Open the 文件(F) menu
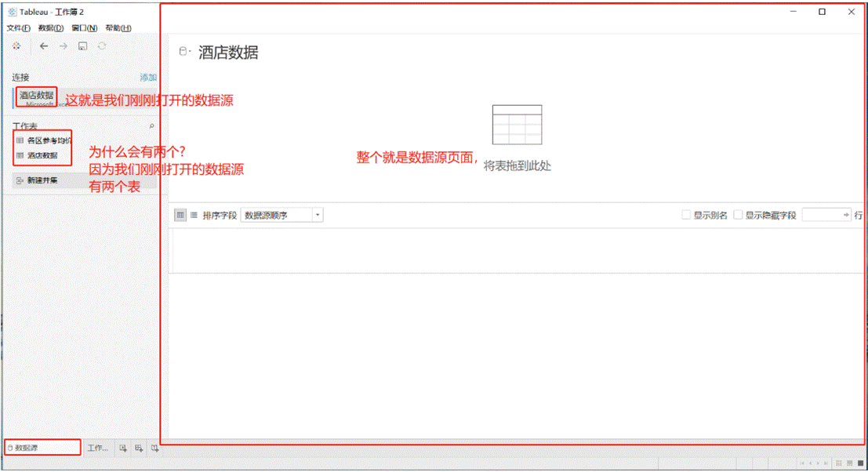 click(18, 27)
